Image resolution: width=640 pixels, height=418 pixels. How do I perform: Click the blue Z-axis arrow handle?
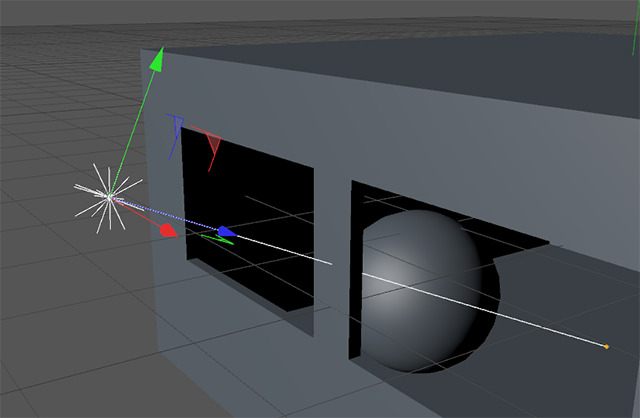pyautogui.click(x=227, y=231)
